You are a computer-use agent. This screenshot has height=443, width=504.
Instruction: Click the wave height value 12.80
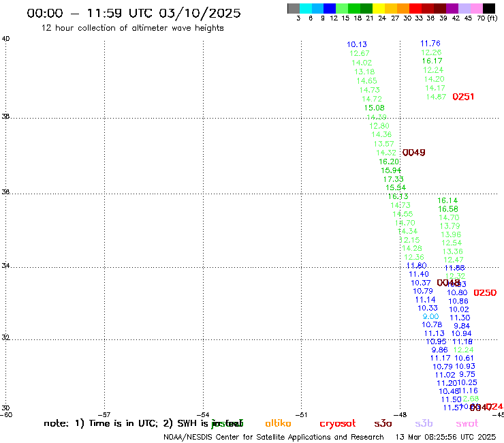pyautogui.click(x=379, y=126)
